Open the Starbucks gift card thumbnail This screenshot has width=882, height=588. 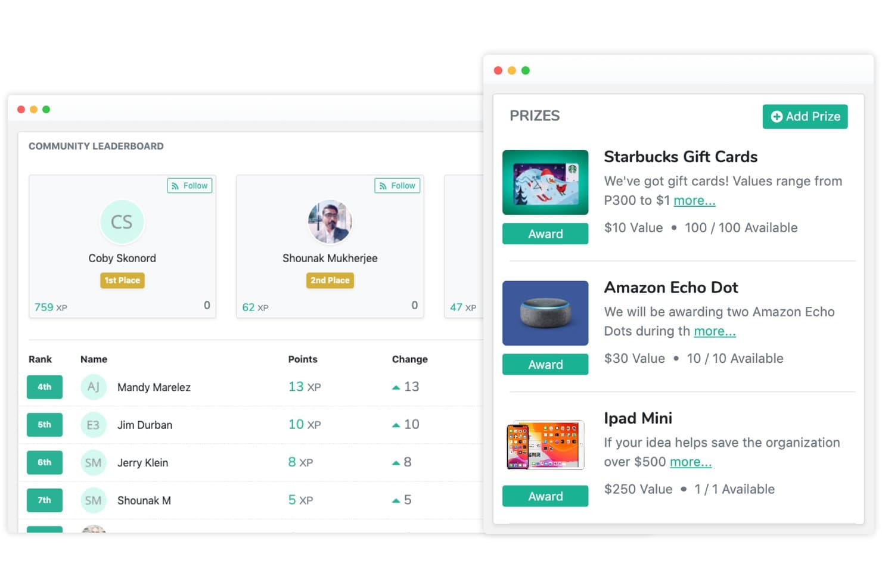[x=545, y=182]
